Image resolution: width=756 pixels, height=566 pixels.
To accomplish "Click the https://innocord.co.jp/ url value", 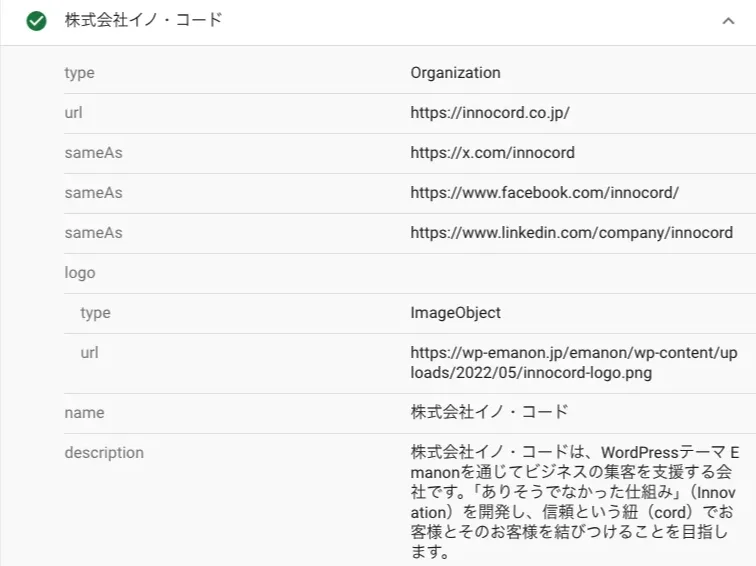I will 490,113.
